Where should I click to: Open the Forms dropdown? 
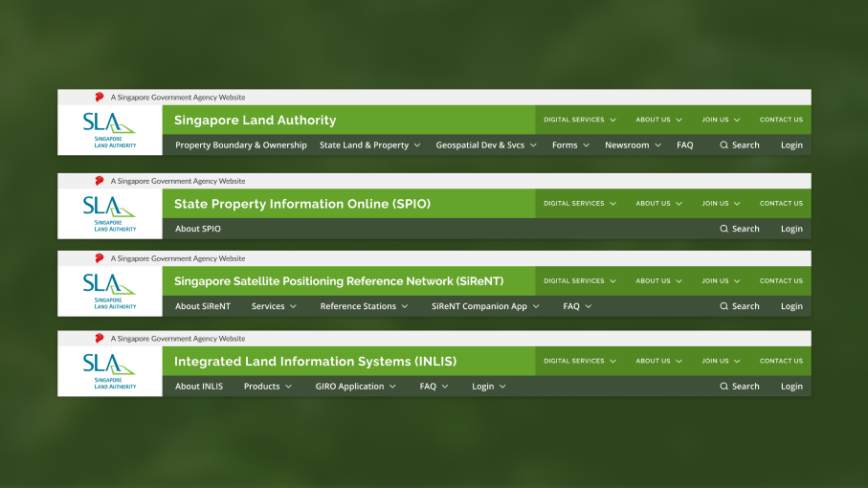(570, 144)
